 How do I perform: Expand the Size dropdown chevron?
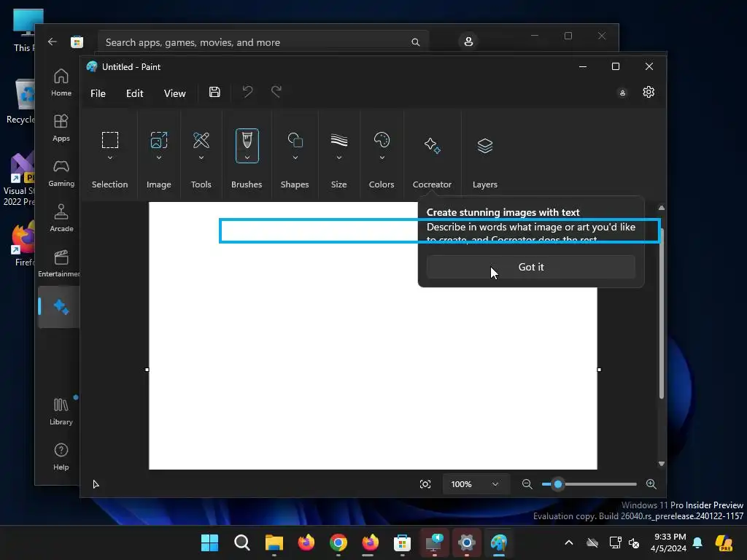(x=338, y=157)
